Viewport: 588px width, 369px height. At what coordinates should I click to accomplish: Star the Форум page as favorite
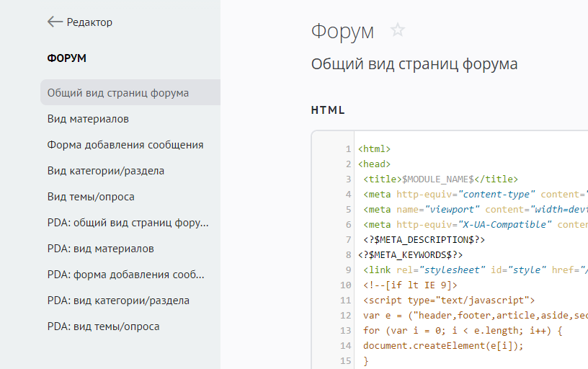(x=398, y=30)
